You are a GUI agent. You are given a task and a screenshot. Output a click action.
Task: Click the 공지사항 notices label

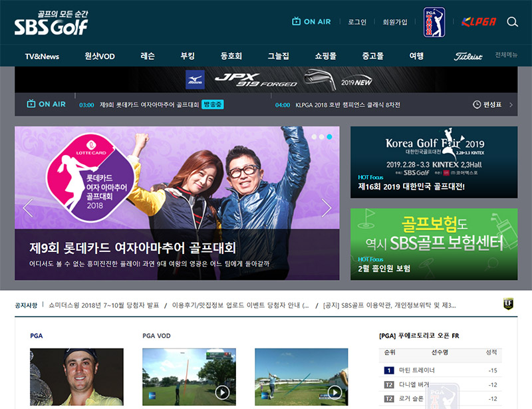coord(26,305)
